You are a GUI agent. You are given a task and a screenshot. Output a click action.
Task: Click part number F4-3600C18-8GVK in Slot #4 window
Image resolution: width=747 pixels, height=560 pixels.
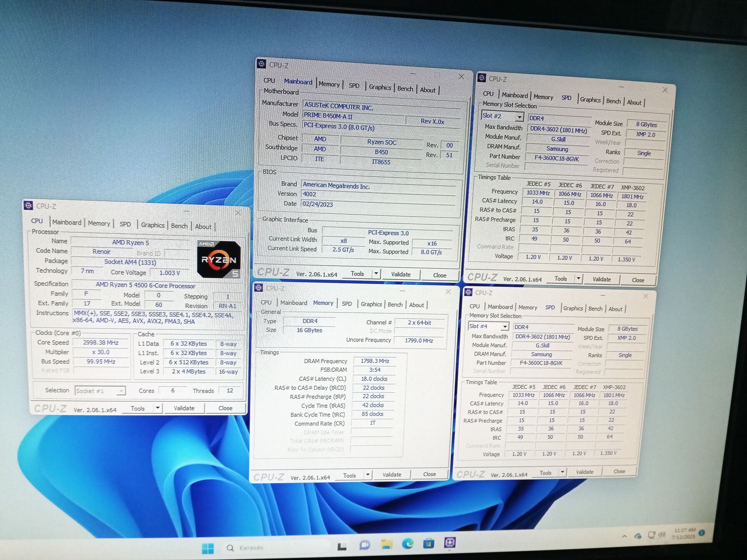(x=541, y=363)
